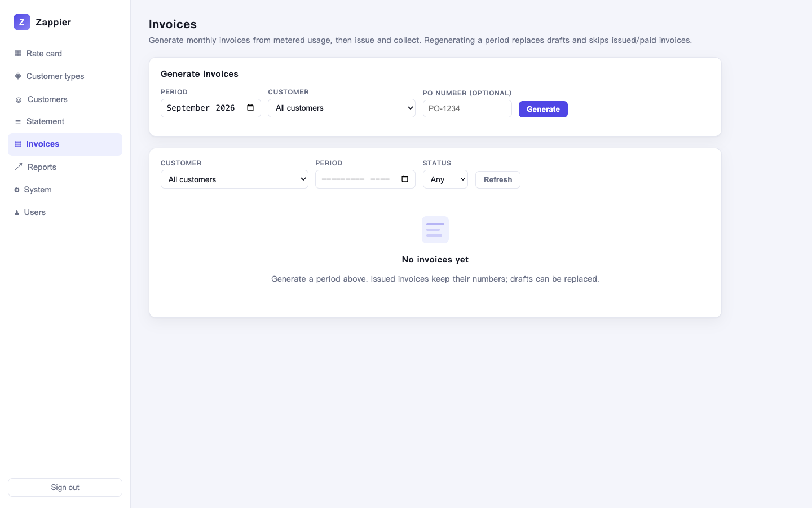The height and width of the screenshot is (508, 812).
Task: Click the Sign out button
Action: (x=65, y=487)
